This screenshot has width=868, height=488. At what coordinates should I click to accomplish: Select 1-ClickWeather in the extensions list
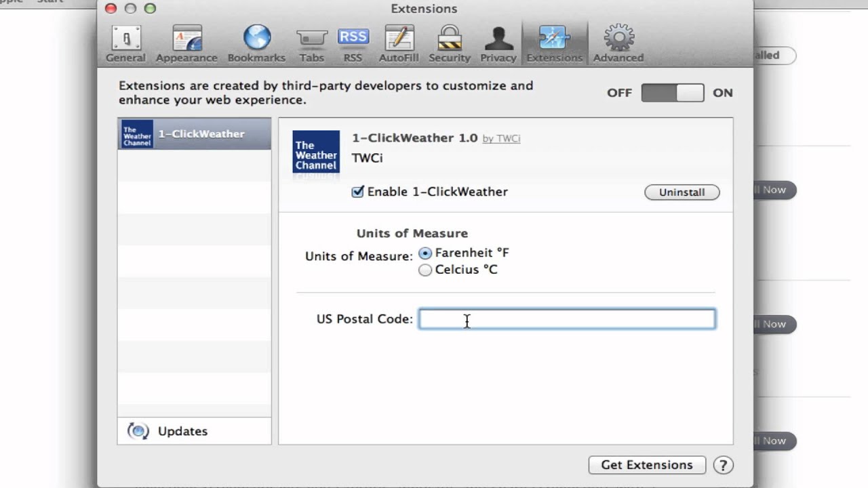point(194,134)
